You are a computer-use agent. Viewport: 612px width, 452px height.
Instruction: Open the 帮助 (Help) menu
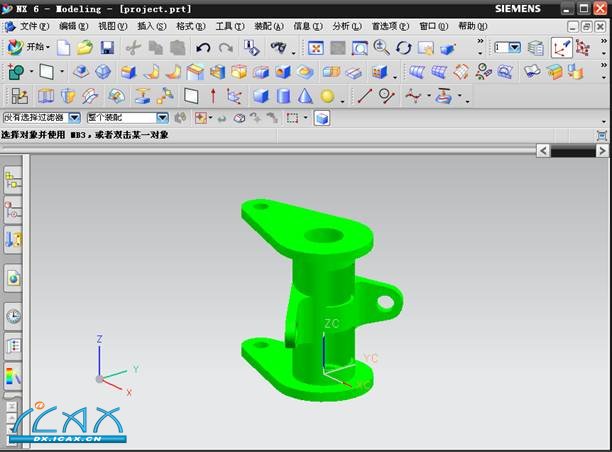pos(473,26)
